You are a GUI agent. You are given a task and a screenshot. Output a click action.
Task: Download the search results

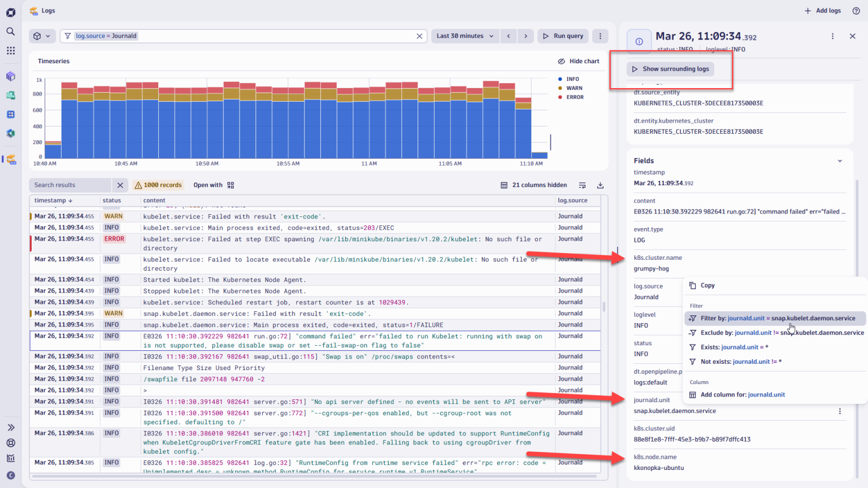[600, 185]
